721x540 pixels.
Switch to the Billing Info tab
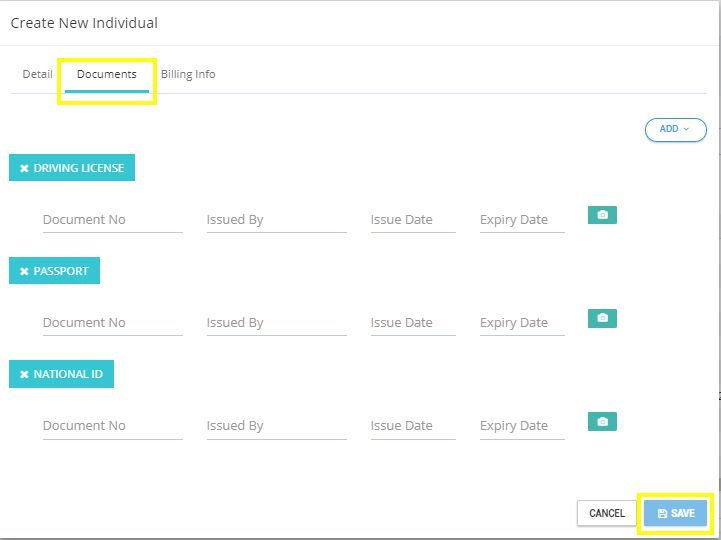point(188,74)
